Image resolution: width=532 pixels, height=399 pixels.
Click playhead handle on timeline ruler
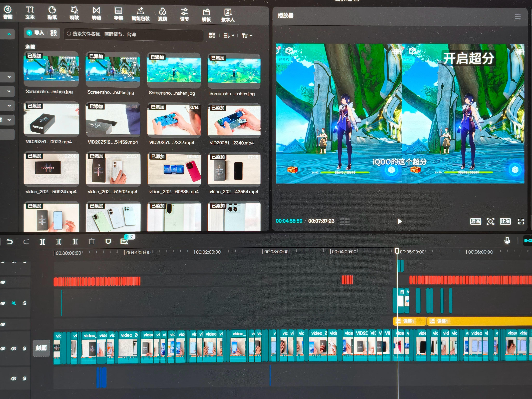397,251
